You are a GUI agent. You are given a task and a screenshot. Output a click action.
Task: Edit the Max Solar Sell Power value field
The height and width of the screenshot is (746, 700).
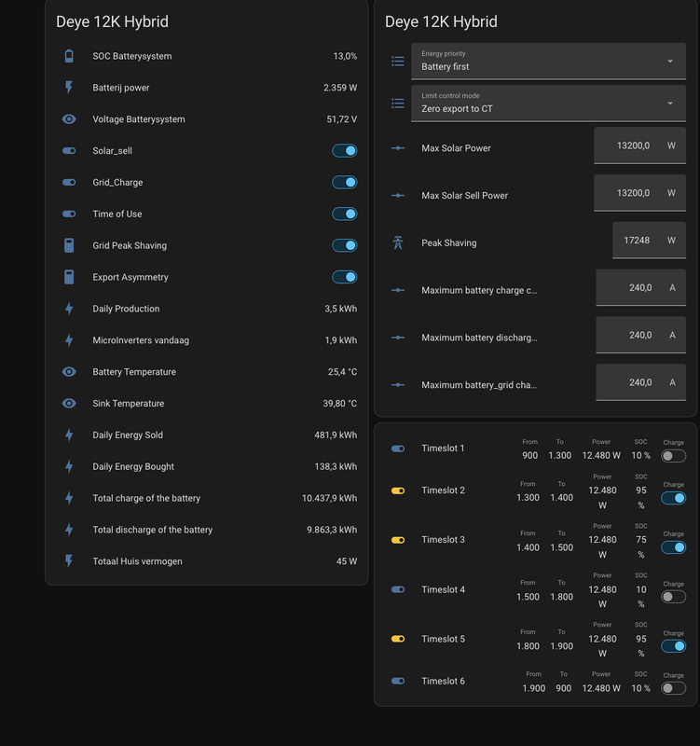[639, 193]
